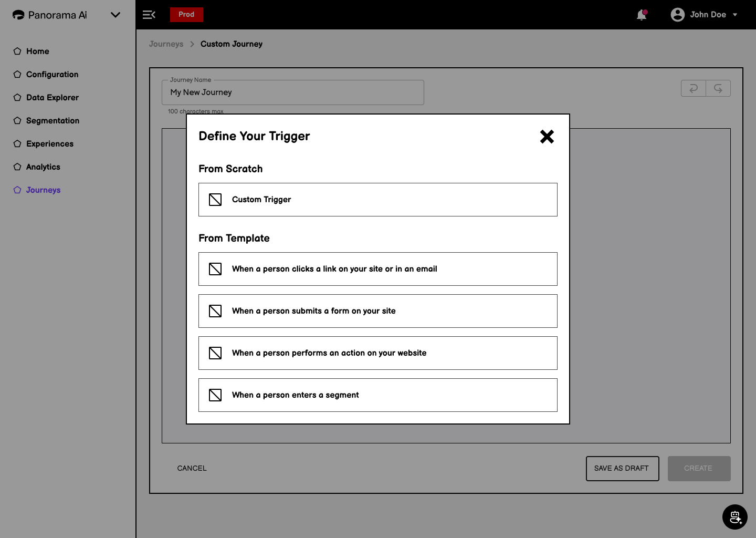
Task: Choose the submits a form trigger template
Action: tap(378, 311)
